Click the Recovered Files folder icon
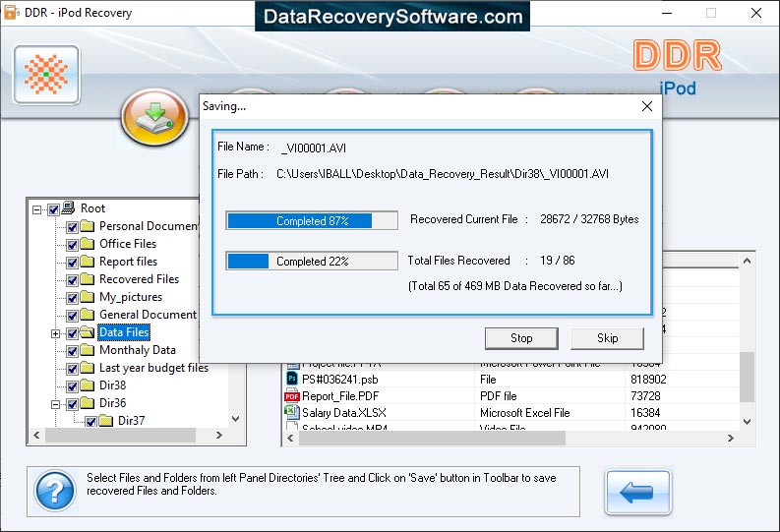The image size is (780, 532). [x=88, y=279]
